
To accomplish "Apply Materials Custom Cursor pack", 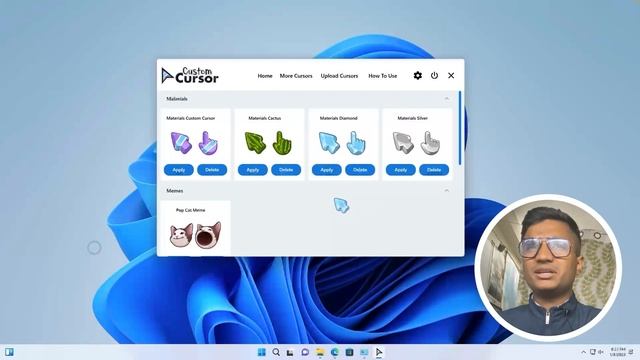I will tap(179, 170).
